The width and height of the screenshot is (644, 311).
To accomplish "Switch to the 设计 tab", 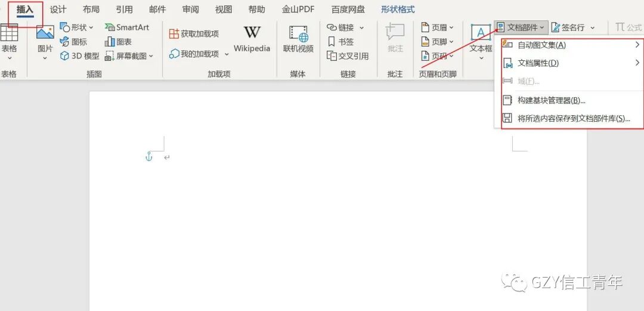I will [58, 10].
